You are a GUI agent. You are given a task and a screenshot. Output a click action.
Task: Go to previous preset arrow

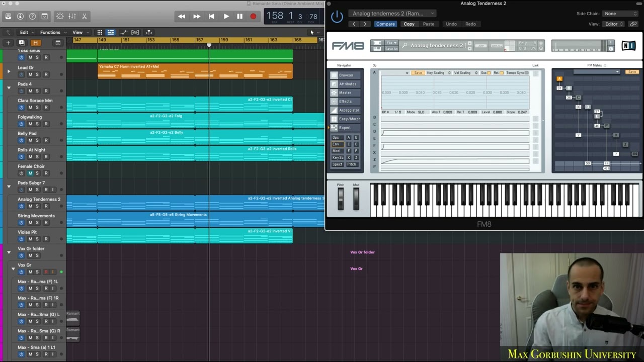pos(354,24)
